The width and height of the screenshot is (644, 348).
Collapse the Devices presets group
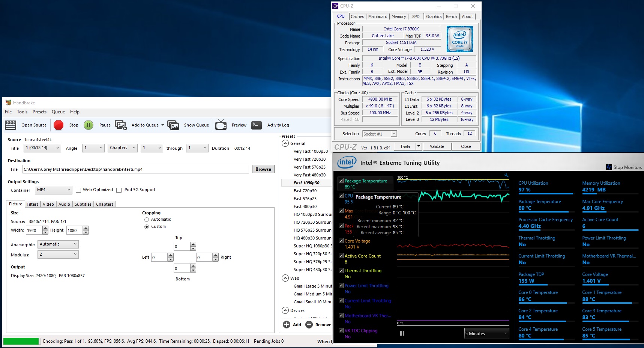[285, 310]
